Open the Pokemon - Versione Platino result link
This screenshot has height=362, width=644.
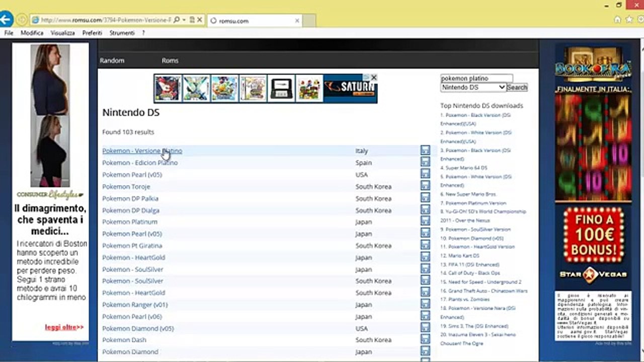coord(142,151)
